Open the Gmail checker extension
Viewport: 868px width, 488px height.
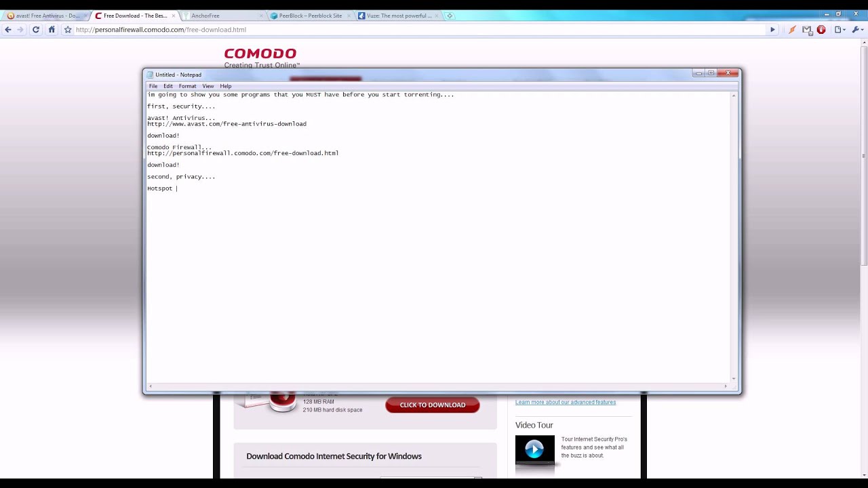(x=807, y=30)
